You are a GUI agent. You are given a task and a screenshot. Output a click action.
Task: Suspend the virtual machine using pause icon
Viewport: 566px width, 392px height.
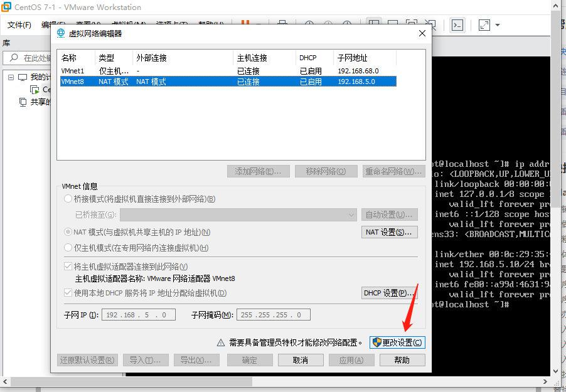(245, 24)
